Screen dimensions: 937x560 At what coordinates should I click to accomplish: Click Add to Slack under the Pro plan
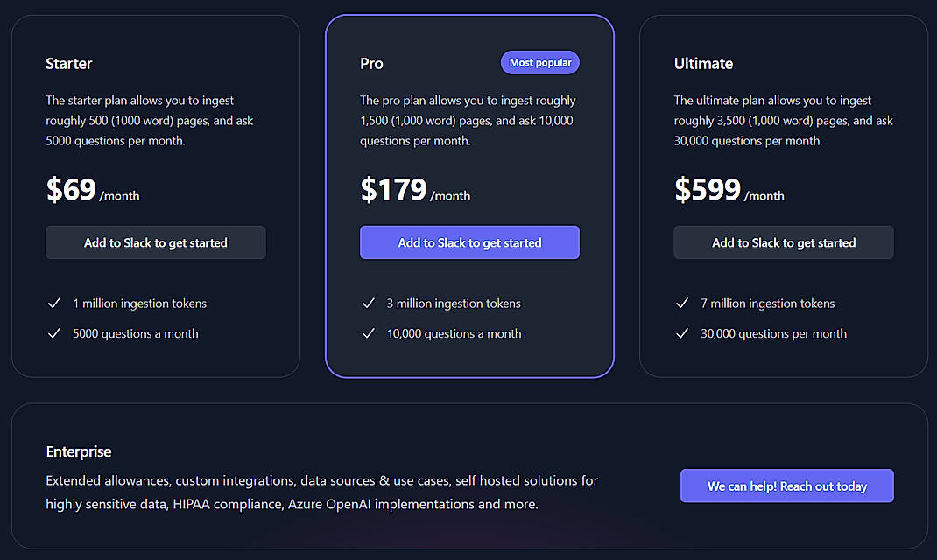click(x=469, y=242)
